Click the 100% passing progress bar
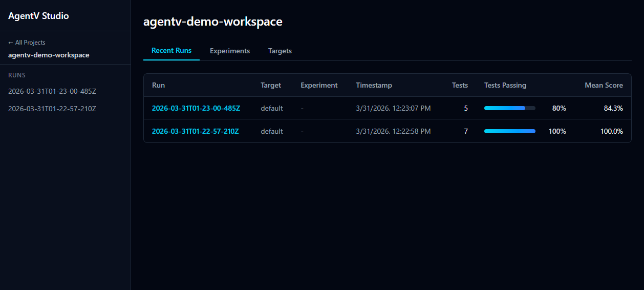This screenshot has height=290, width=644. coord(510,131)
